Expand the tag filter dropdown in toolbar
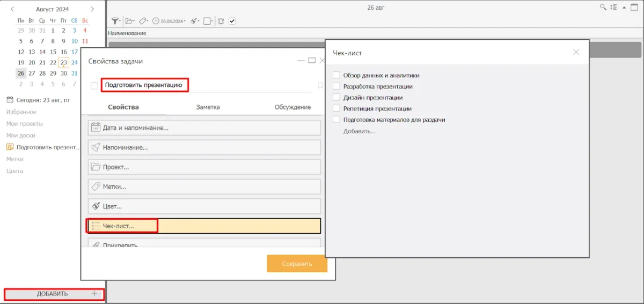This screenshot has height=304, width=644. (143, 21)
